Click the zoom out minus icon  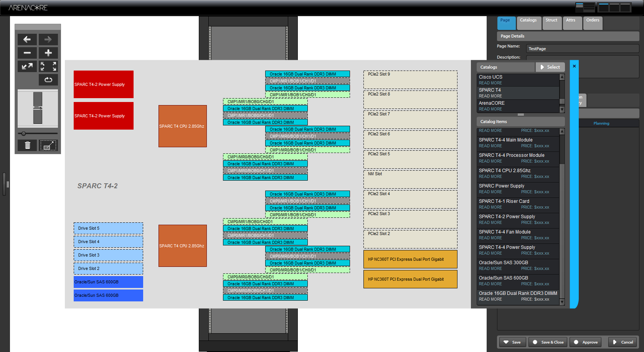27,53
